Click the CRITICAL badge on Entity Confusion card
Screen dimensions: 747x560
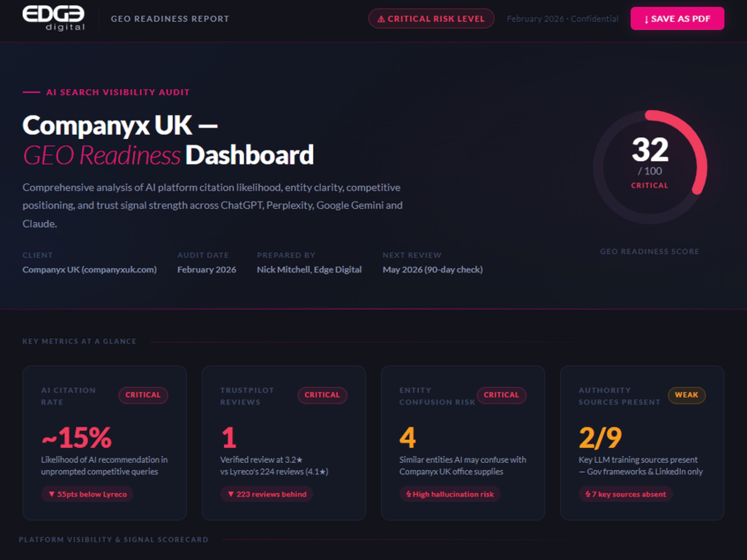502,395
